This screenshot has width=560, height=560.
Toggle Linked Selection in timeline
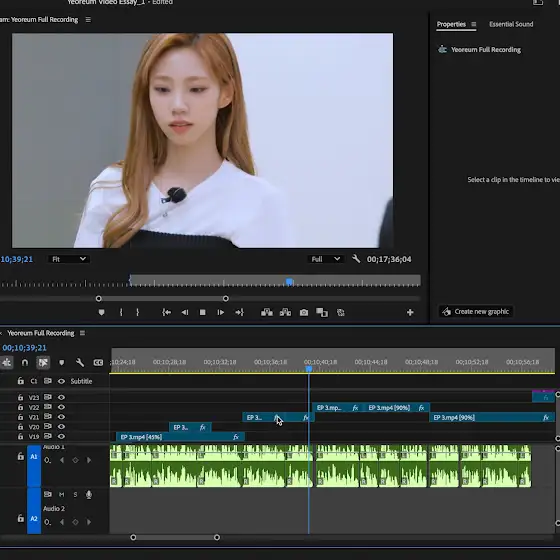43,363
